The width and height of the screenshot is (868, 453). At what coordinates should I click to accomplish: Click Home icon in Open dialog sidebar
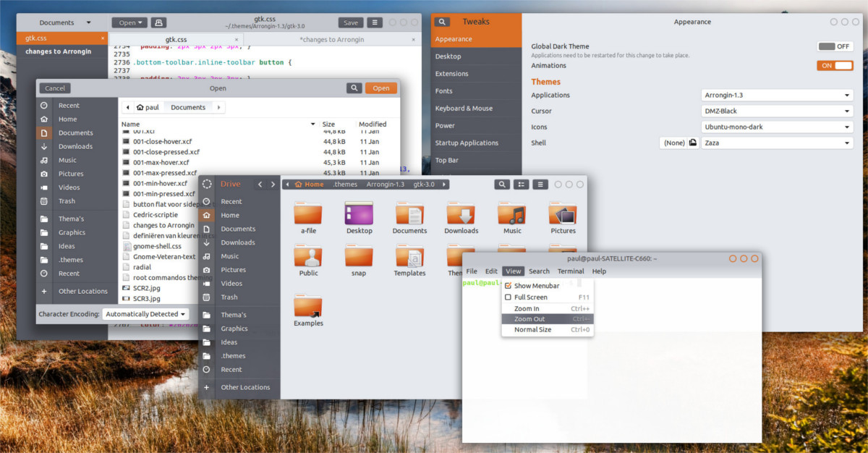[x=44, y=119]
